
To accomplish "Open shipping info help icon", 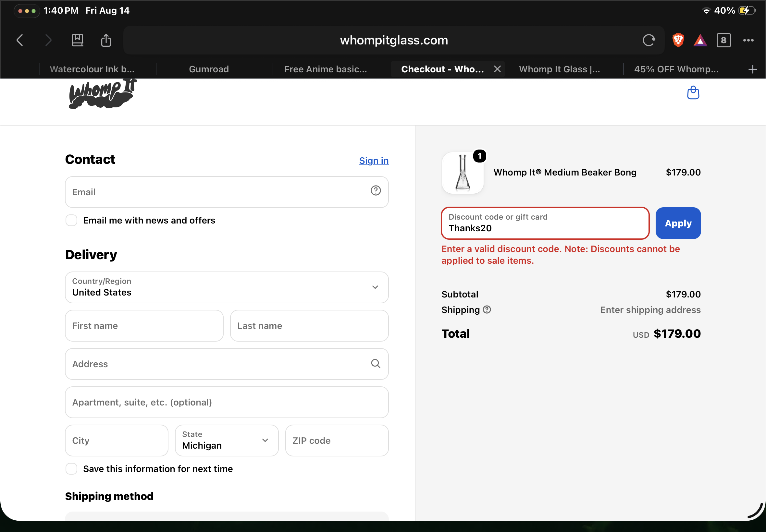I will point(487,310).
